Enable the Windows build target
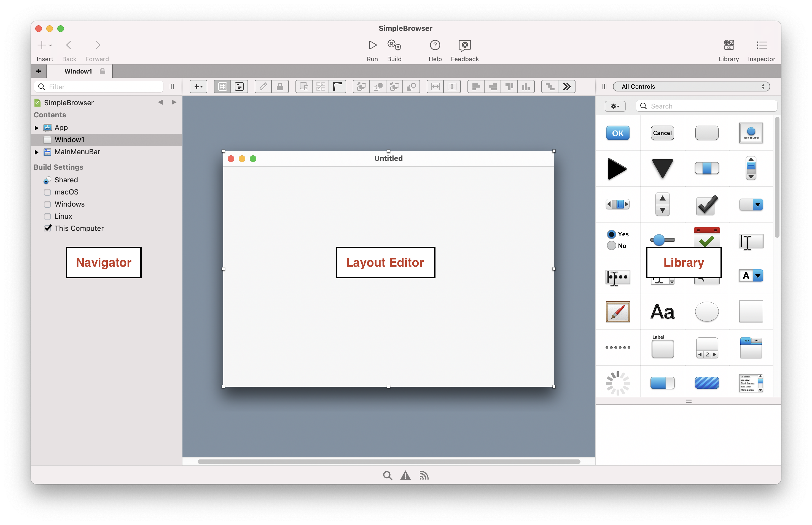This screenshot has width=812, height=525. (x=47, y=204)
